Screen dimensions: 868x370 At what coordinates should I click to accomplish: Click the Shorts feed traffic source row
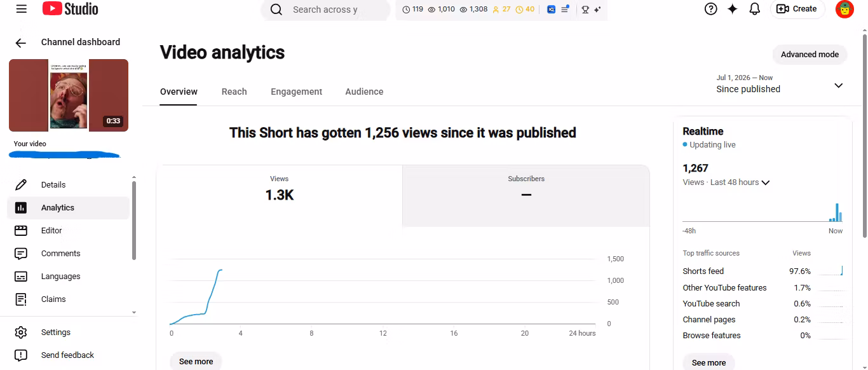763,271
